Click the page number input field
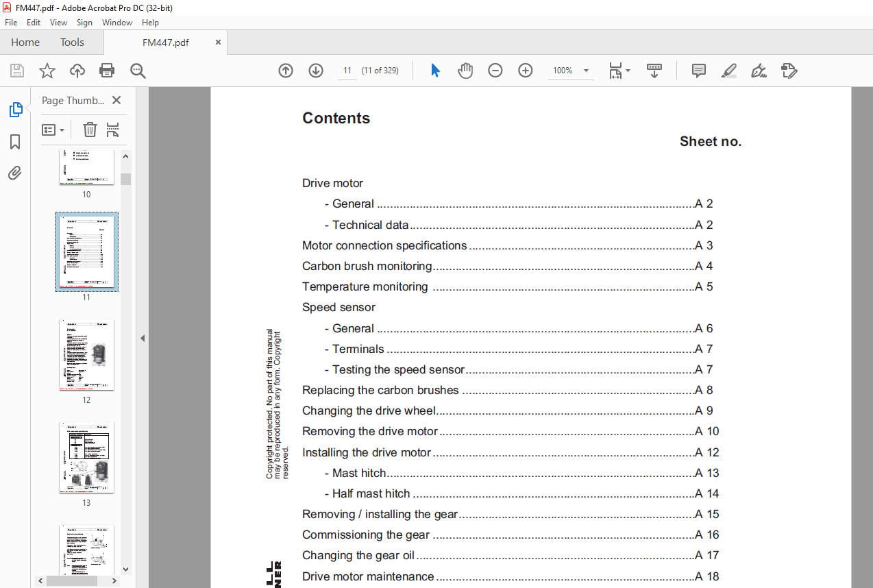Image resolution: width=873 pixels, height=588 pixels. click(347, 71)
